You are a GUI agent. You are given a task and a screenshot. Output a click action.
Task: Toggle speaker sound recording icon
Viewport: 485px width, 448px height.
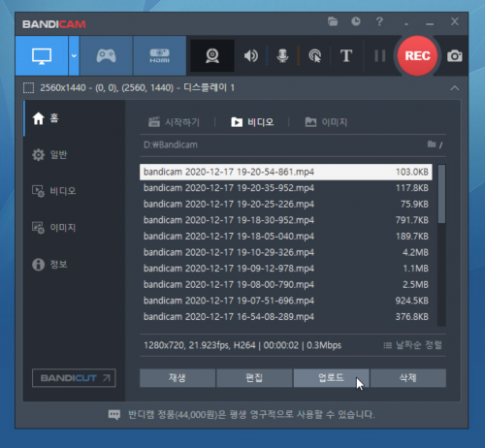(x=251, y=56)
